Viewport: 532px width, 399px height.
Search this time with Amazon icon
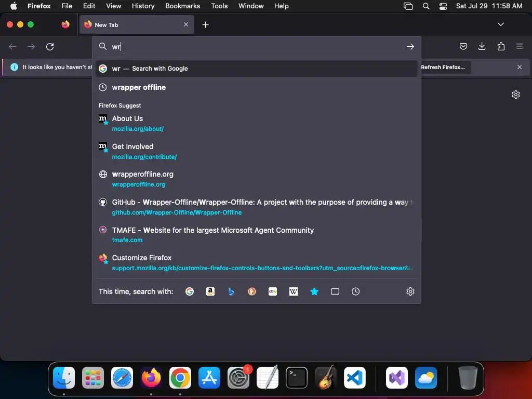[x=210, y=291]
